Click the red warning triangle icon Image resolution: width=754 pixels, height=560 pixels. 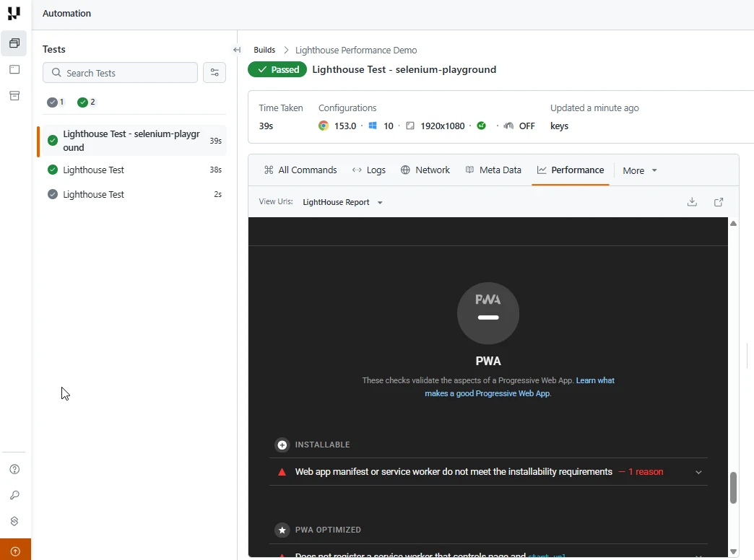pyautogui.click(x=282, y=472)
